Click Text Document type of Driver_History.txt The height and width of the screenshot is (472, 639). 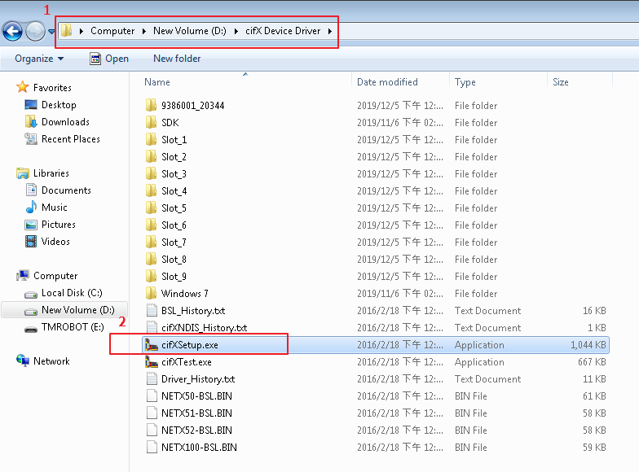coord(488,379)
